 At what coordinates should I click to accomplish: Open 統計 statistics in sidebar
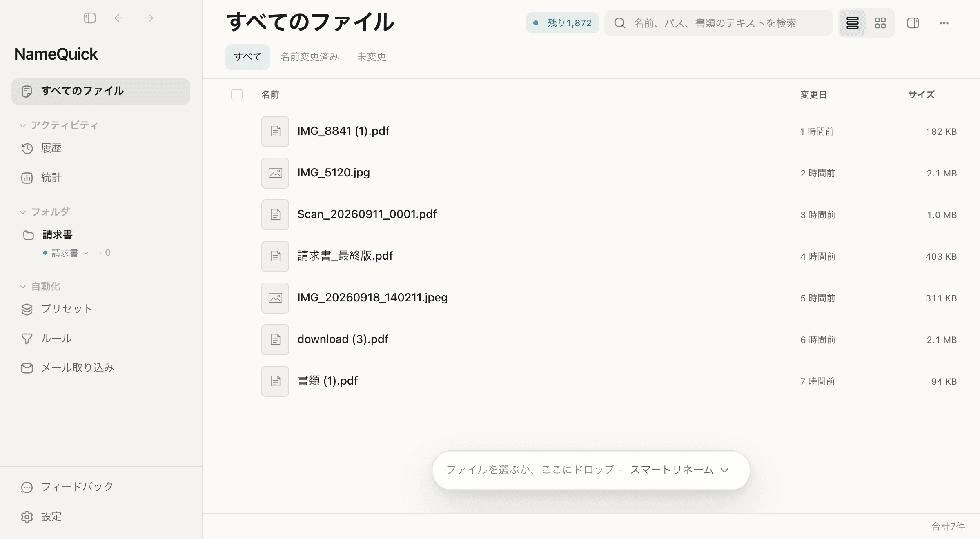(x=101, y=178)
